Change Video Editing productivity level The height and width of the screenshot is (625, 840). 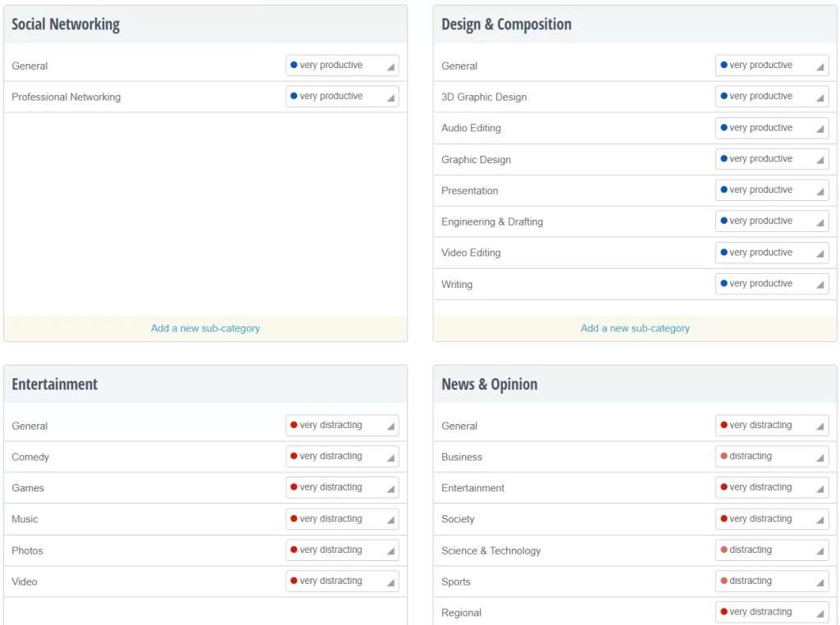coord(772,253)
